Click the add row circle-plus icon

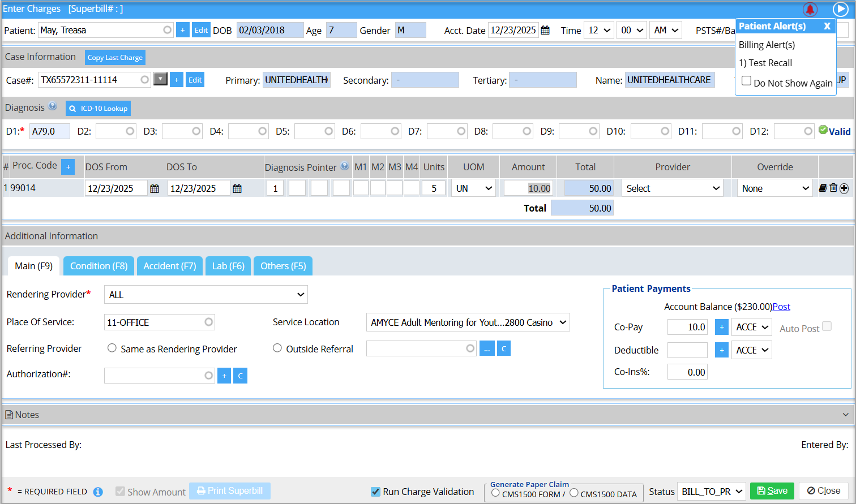pyautogui.click(x=844, y=189)
